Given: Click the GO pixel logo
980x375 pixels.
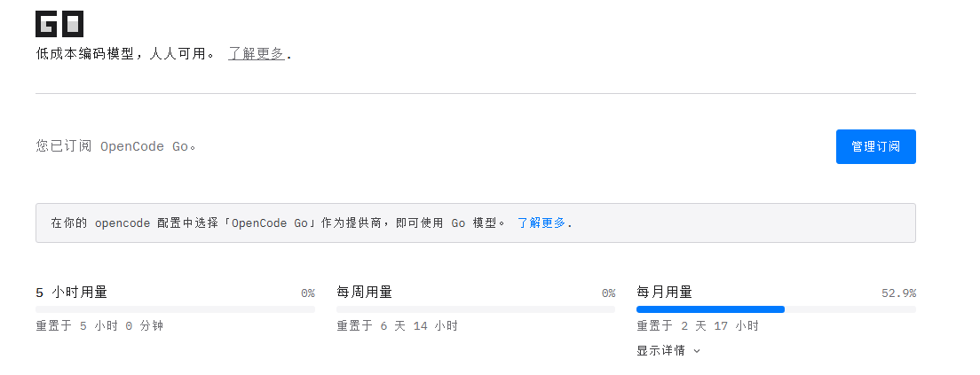Looking at the screenshot, I should 59,24.
